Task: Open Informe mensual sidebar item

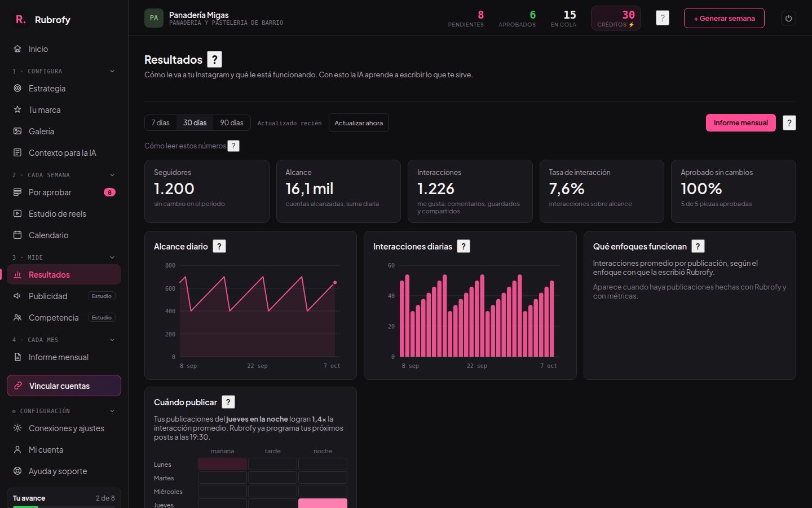Action: point(64,357)
